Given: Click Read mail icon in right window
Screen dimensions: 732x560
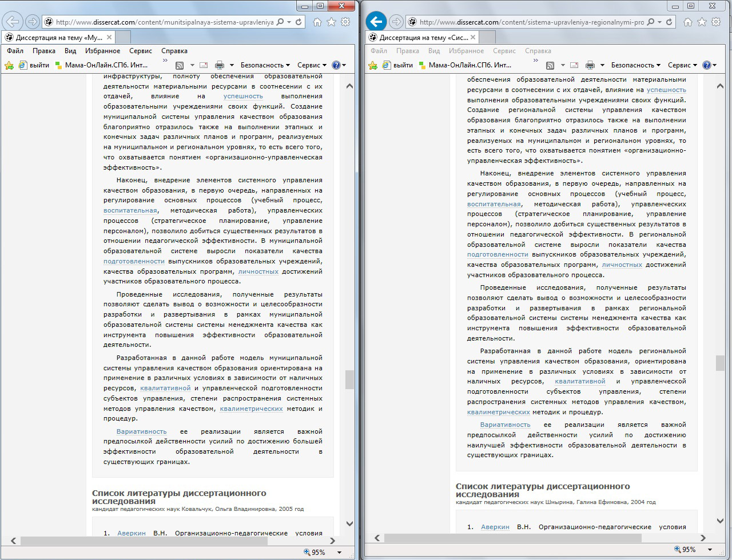Looking at the screenshot, I should (x=574, y=65).
